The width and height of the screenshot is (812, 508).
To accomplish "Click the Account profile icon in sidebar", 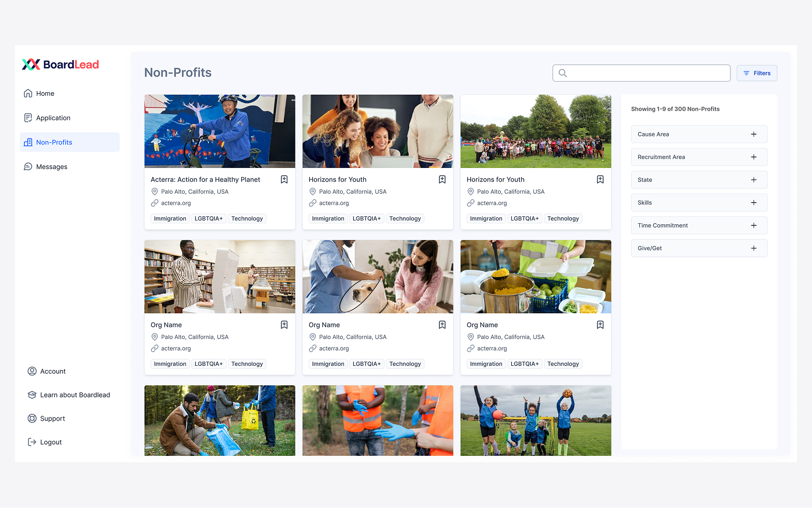I will (32, 371).
